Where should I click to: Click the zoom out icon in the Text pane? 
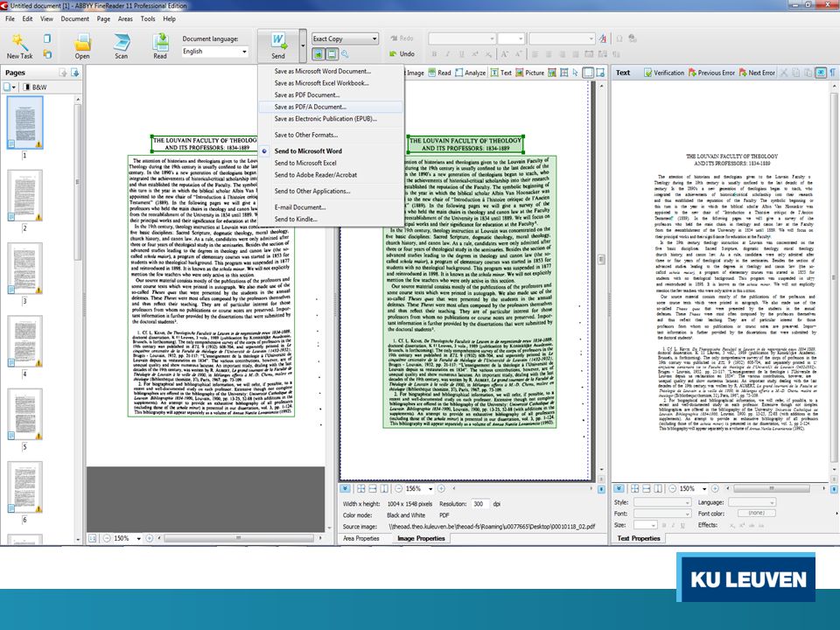(x=672, y=488)
